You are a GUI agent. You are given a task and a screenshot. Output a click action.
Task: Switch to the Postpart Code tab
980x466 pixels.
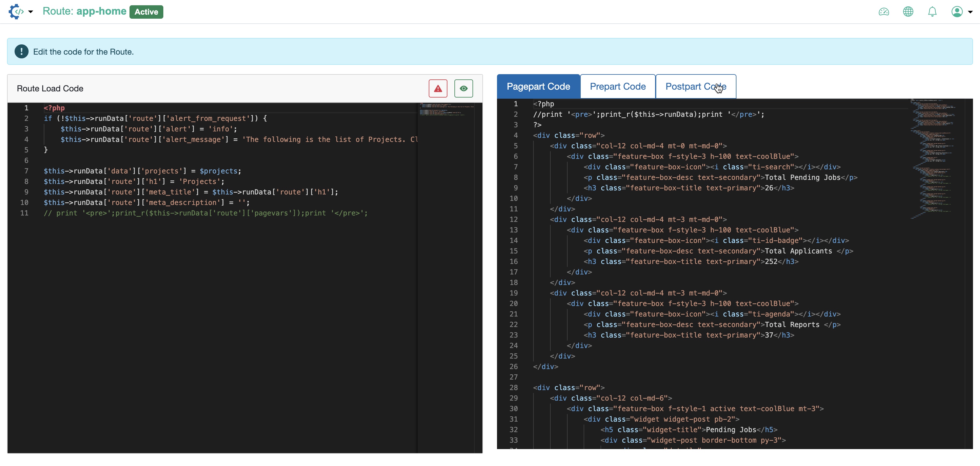pyautogui.click(x=696, y=86)
